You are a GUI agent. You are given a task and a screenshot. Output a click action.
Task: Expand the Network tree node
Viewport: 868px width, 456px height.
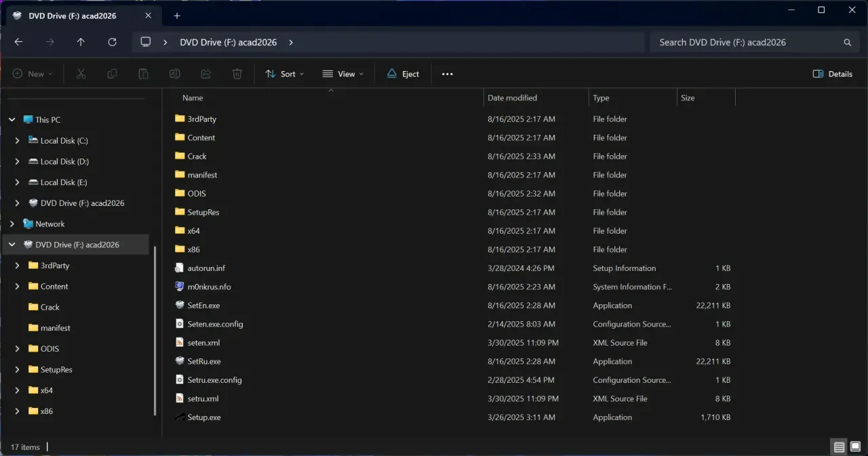(12, 224)
